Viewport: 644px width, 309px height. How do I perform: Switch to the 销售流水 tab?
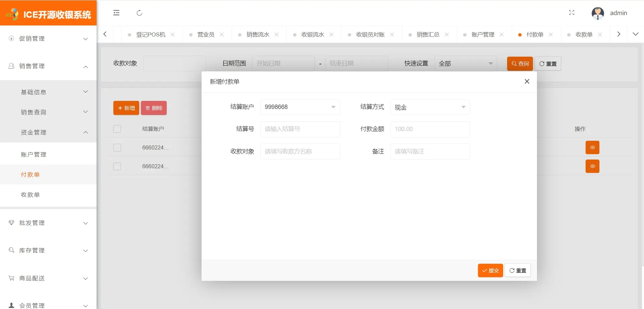tap(258, 35)
